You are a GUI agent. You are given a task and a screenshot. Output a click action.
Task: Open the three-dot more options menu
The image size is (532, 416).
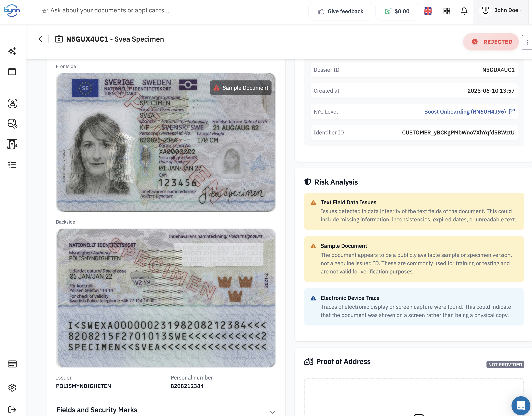[527, 42]
